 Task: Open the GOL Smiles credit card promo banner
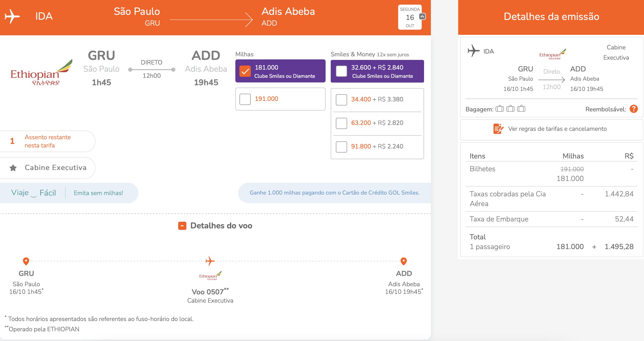coord(335,193)
